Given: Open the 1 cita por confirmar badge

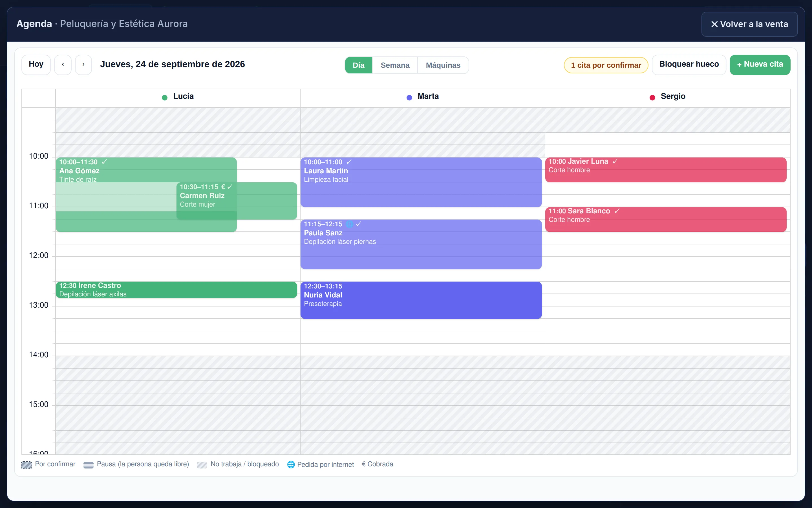Looking at the screenshot, I should click(606, 65).
